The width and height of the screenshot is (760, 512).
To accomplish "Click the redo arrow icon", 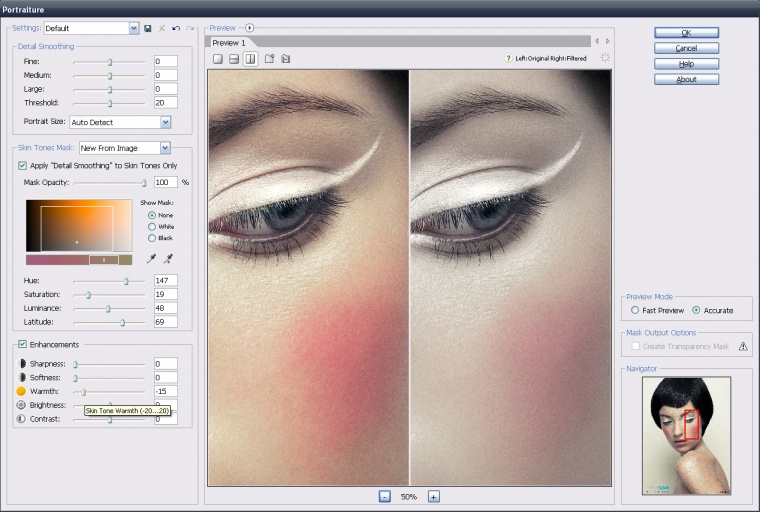I will tap(190, 29).
